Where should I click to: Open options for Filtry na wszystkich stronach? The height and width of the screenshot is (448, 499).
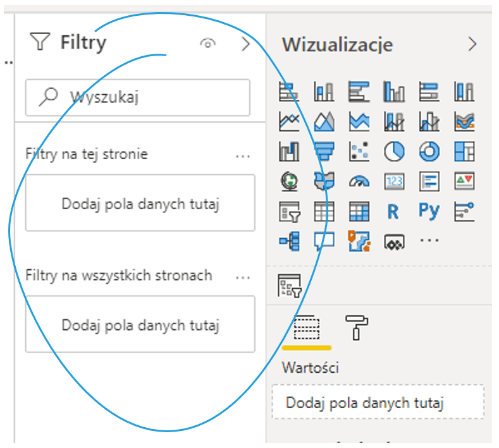tap(243, 277)
